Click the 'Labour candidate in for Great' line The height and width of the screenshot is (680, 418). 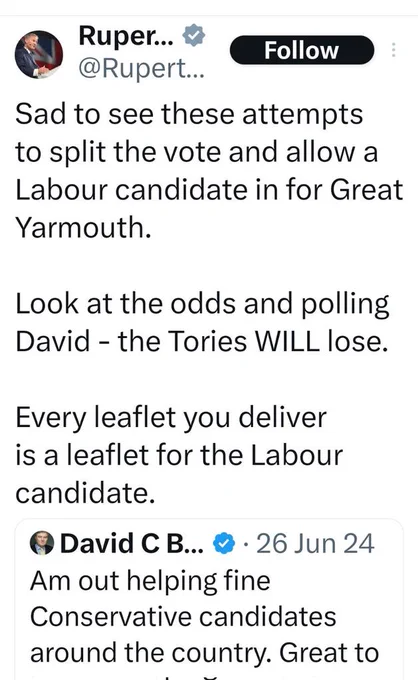tap(209, 190)
